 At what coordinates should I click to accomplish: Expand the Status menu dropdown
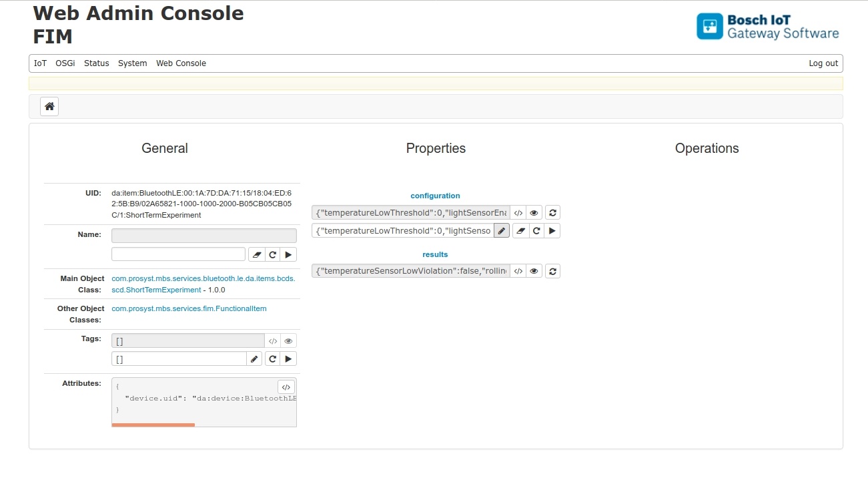coord(97,63)
